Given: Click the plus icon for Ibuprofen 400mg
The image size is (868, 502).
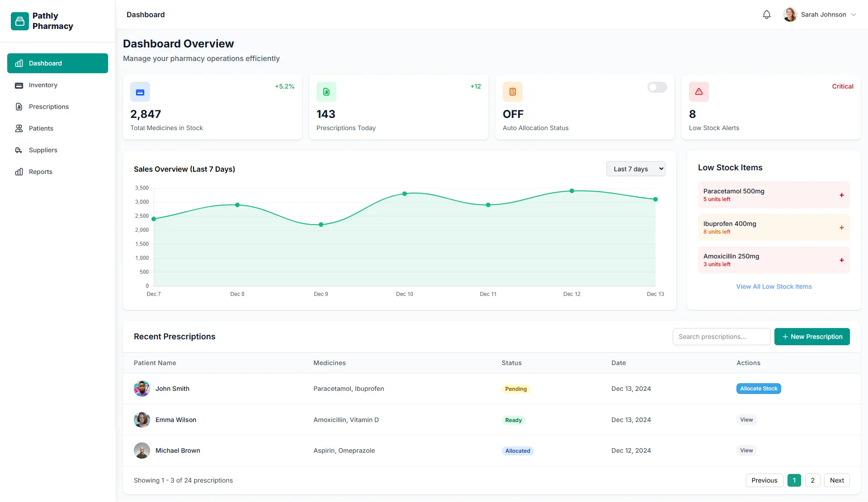Looking at the screenshot, I should point(842,228).
